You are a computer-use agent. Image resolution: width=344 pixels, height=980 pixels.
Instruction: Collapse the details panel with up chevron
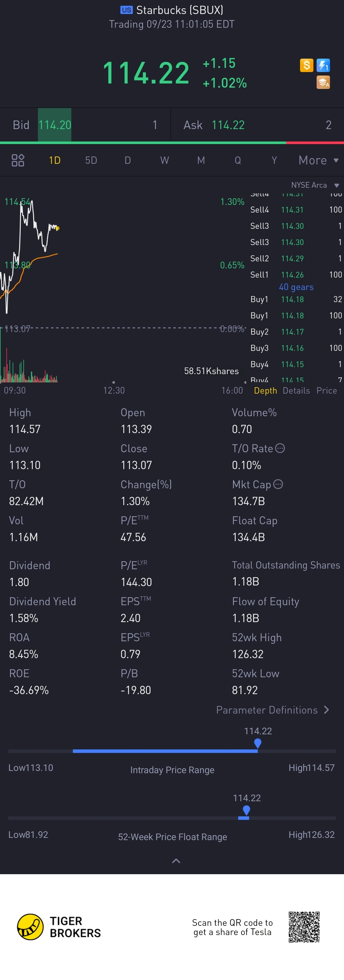click(176, 860)
